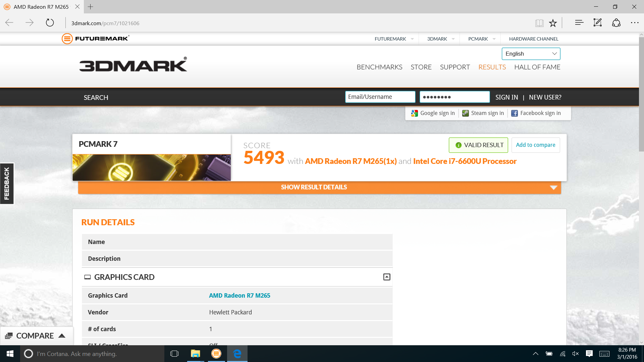Click the Make a Web Note icon
644x362 pixels.
click(x=597, y=23)
